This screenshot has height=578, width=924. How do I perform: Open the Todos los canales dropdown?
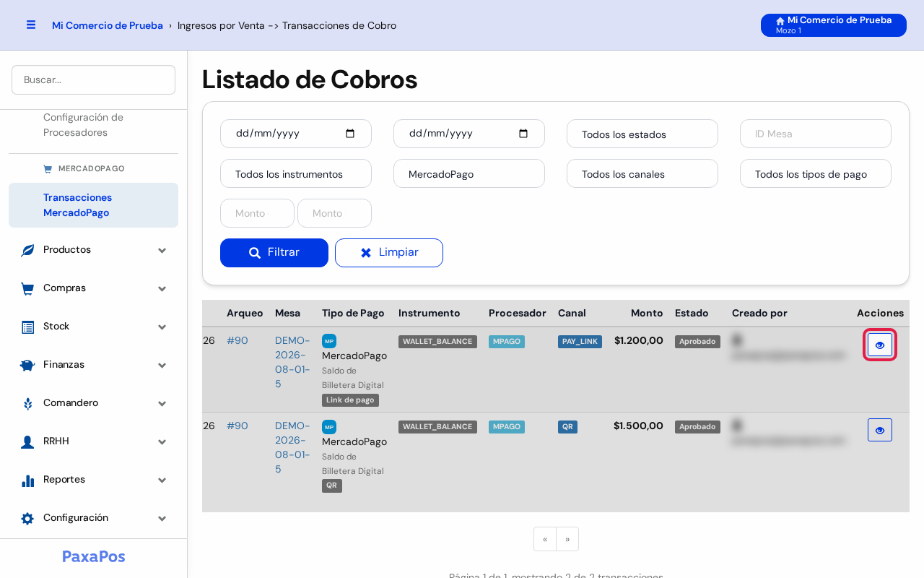click(642, 173)
